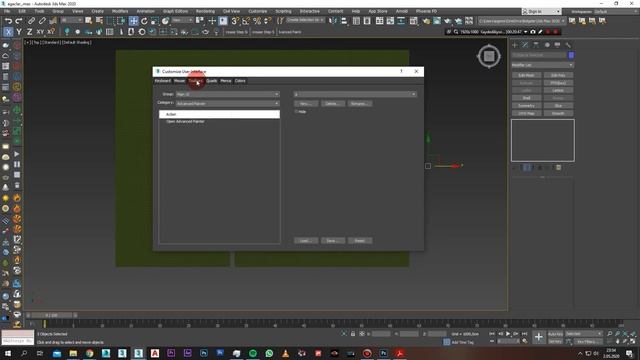
Task: Open the key filter Selected dropdown
Action: [x=584, y=334]
